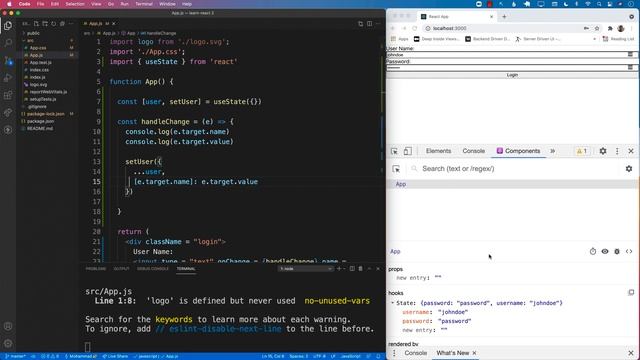Open the more bookmarks chevron in Chrome
This screenshot has height=360, width=640.
[594, 39]
